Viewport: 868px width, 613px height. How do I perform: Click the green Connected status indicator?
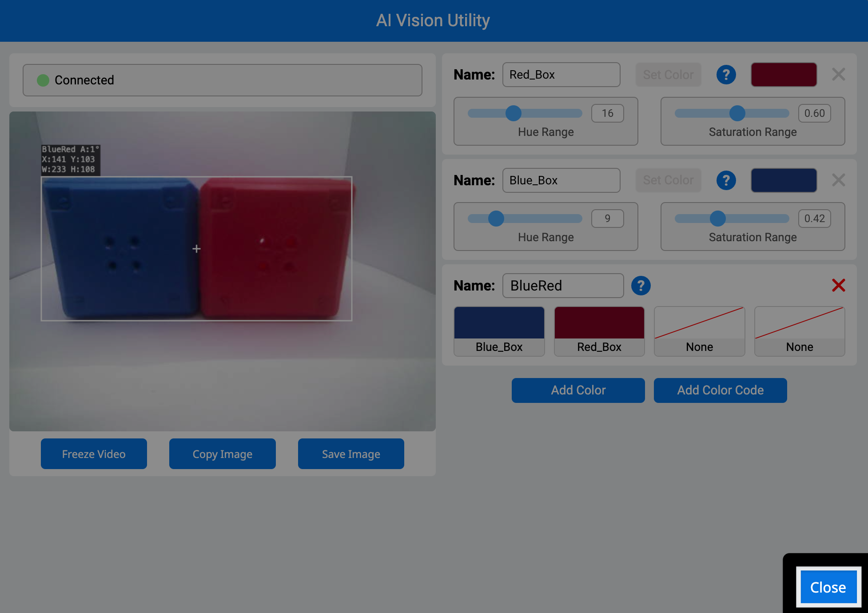point(43,80)
